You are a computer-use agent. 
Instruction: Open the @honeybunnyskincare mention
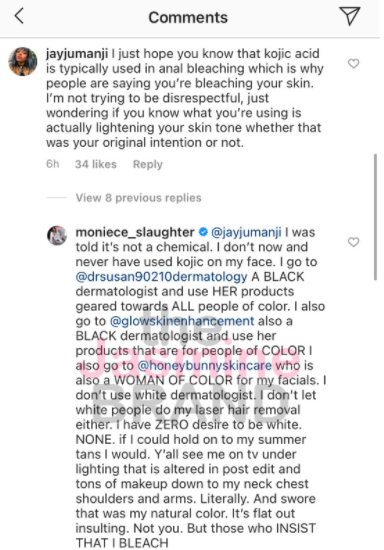pos(205,366)
